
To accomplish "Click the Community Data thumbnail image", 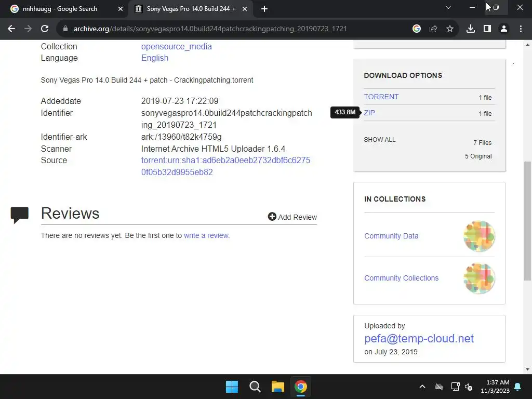I will click(x=479, y=236).
